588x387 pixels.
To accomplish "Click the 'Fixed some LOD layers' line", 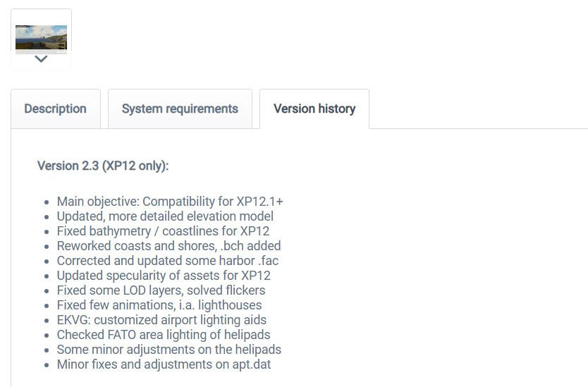I will 161,290.
